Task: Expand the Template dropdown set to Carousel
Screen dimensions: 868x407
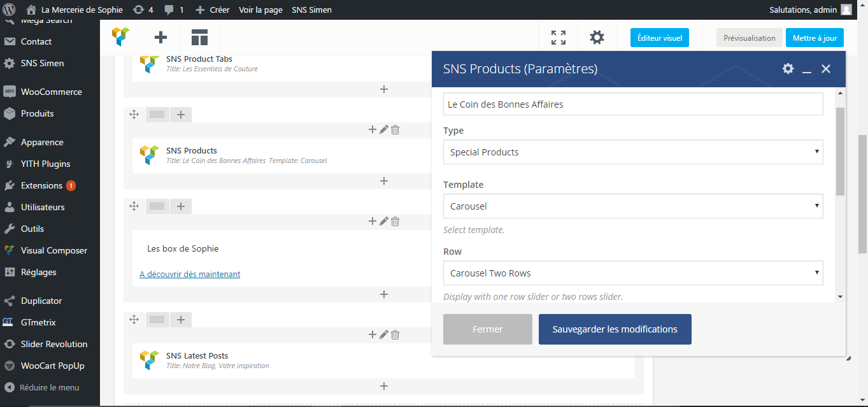Action: pos(632,206)
